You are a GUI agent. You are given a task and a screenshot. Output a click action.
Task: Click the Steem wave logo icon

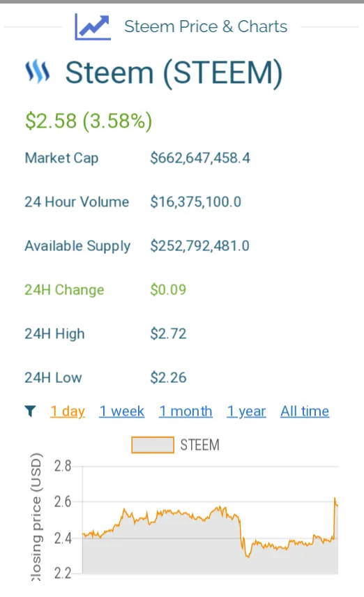click(x=38, y=71)
